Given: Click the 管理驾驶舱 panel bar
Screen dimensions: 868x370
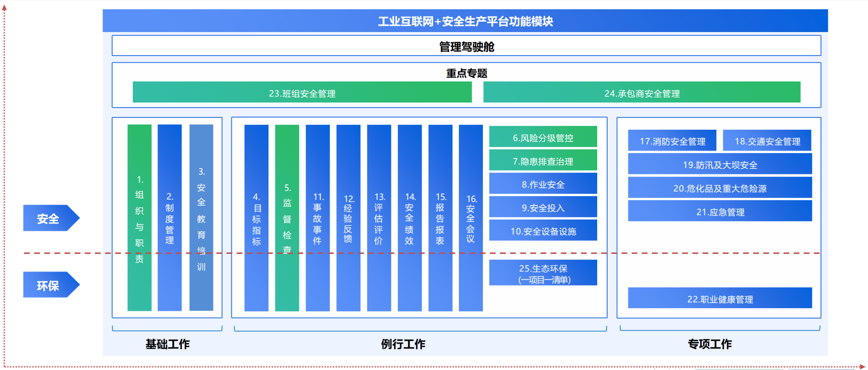Looking at the screenshot, I should (x=466, y=46).
